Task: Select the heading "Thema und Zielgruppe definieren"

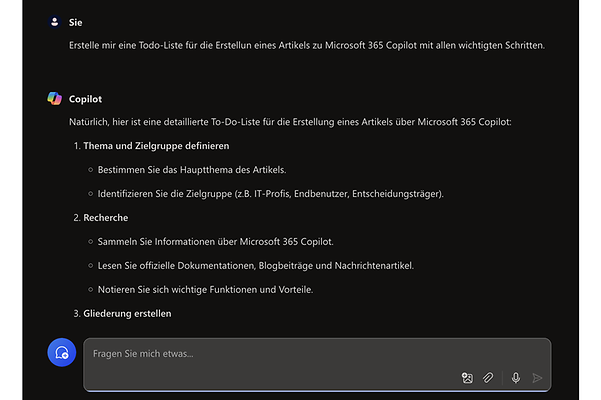Action: pos(156,146)
